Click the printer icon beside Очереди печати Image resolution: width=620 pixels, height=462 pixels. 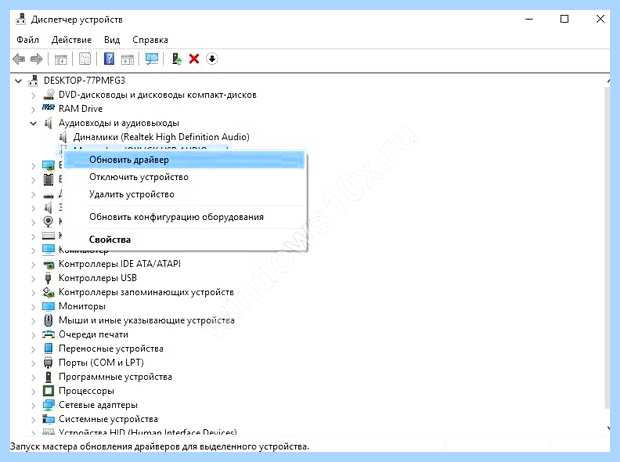[x=48, y=335]
